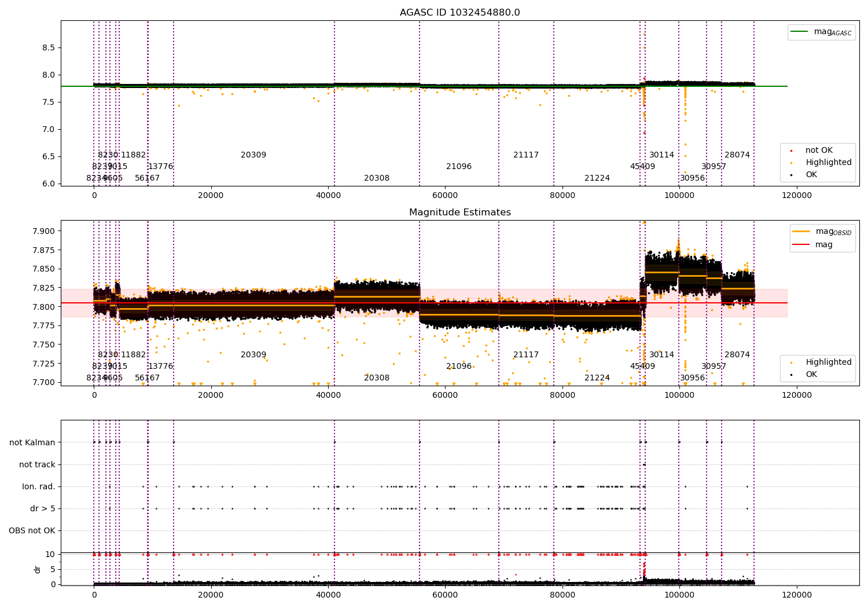The height and width of the screenshot is (608, 868).
Task: Click the 7.875 y-axis tick label
Action: (x=43, y=251)
